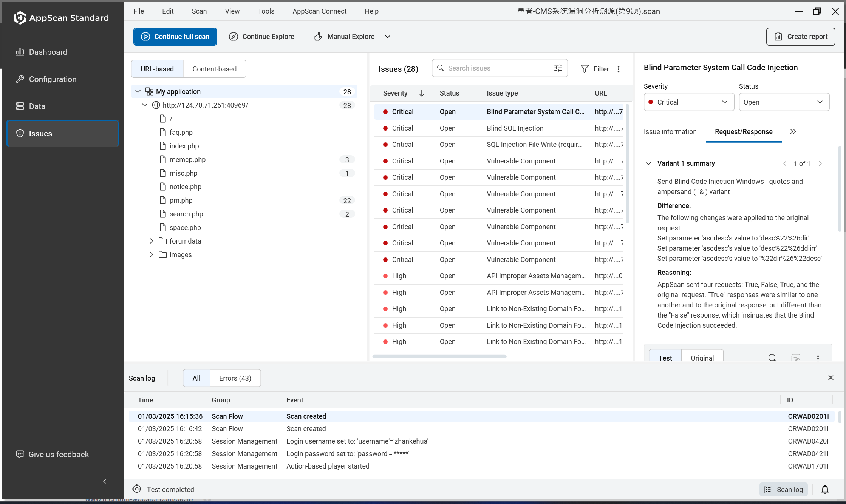Collapse the http://124.70.71.251:40969/ node
846x504 pixels.
click(x=145, y=105)
